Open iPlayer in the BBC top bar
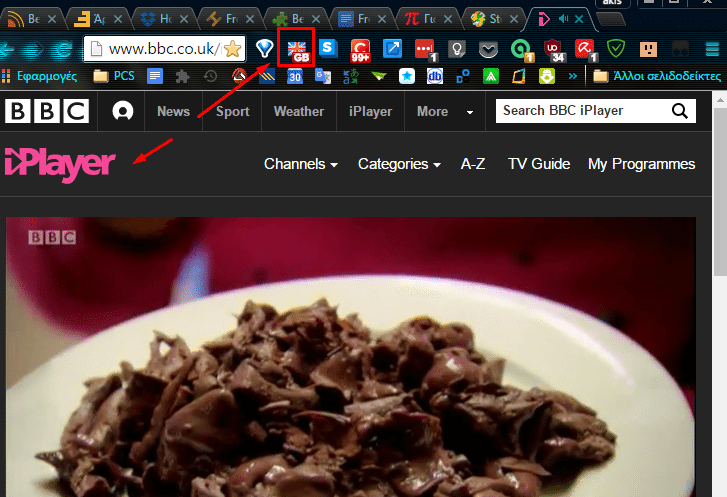The image size is (727, 497). (370, 111)
